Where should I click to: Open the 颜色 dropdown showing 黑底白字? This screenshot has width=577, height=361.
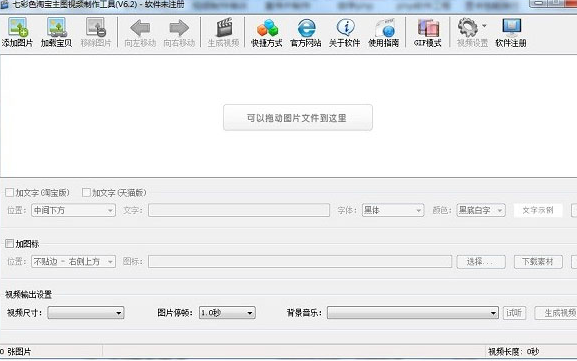(481, 210)
